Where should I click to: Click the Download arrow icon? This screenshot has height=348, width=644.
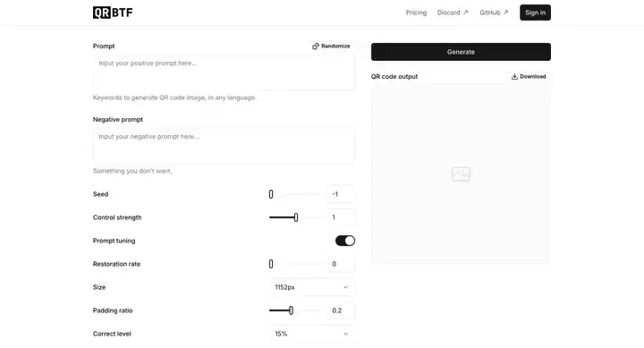[514, 76]
